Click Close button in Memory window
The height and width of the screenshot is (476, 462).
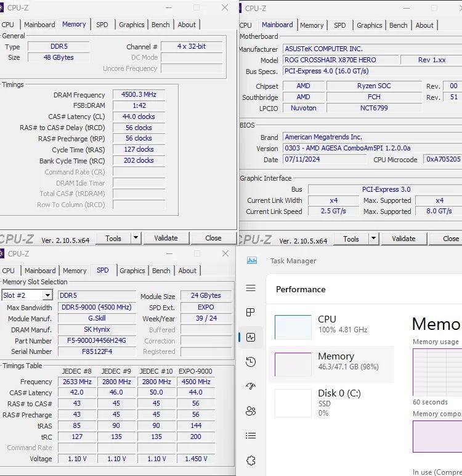pyautogui.click(x=213, y=238)
